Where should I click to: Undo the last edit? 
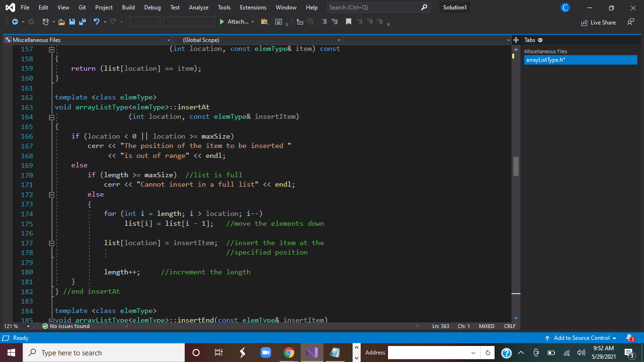(98, 22)
